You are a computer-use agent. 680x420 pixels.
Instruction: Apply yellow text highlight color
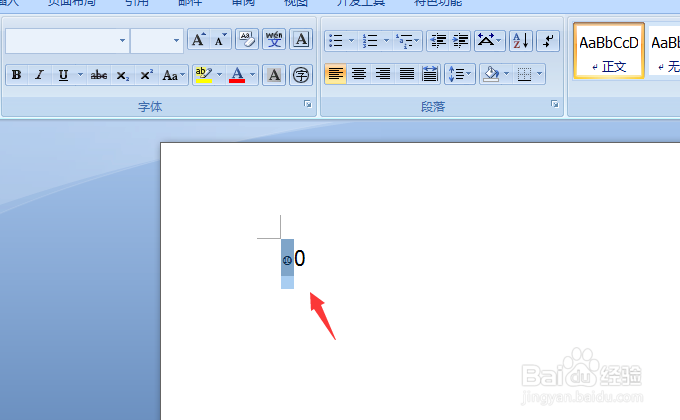(204, 75)
